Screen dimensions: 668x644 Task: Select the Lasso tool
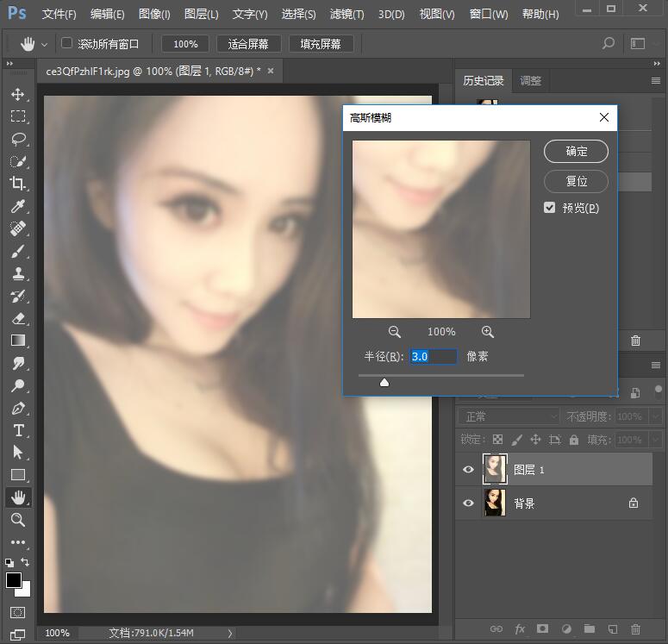click(18, 139)
